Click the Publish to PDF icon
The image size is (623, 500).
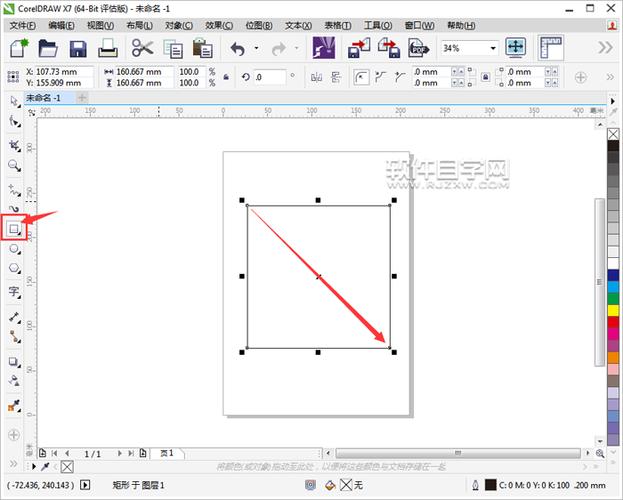[x=418, y=48]
